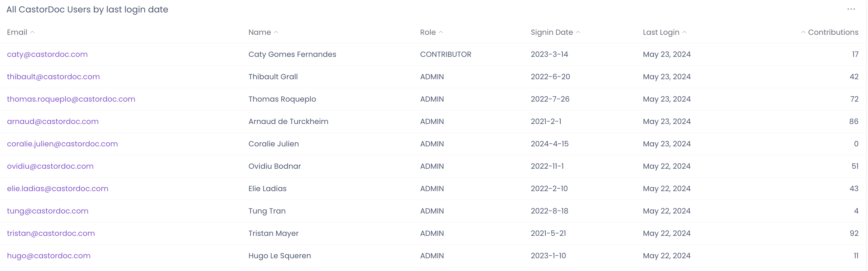
Task: Click elie.ladias@castordoc.com link
Action: (x=58, y=189)
